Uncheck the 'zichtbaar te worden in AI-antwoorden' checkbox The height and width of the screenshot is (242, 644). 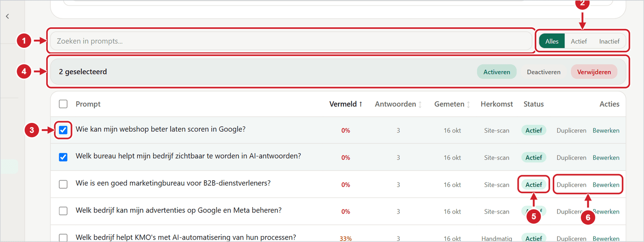pyautogui.click(x=63, y=157)
